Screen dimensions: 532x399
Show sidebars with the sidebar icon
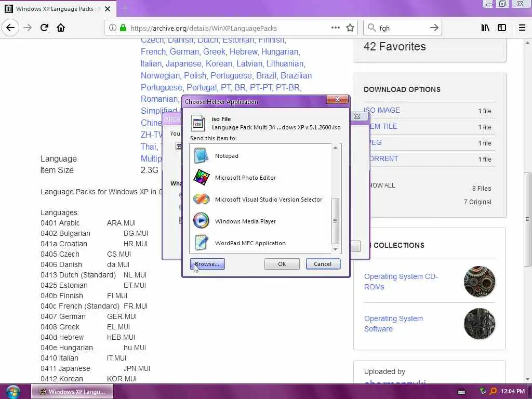[x=502, y=28]
